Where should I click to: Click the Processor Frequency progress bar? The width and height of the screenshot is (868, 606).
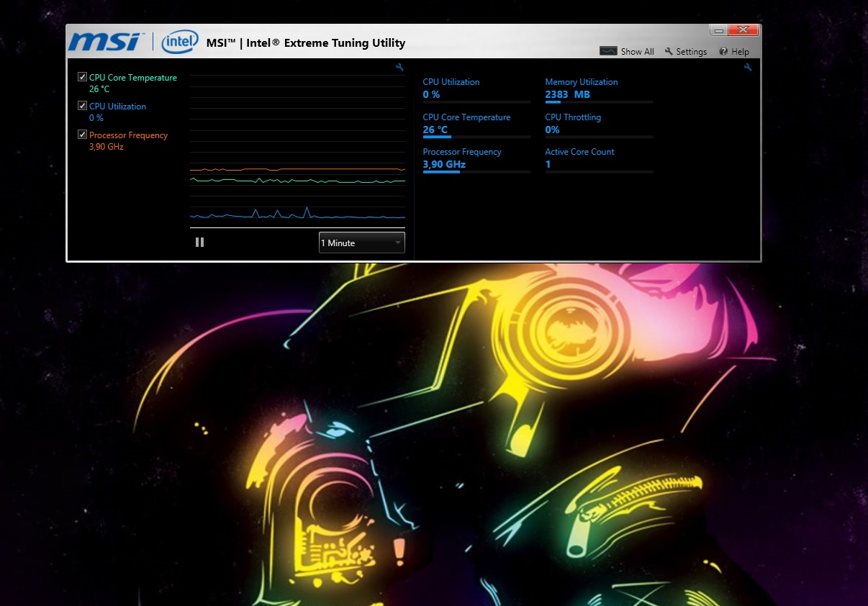point(476,172)
